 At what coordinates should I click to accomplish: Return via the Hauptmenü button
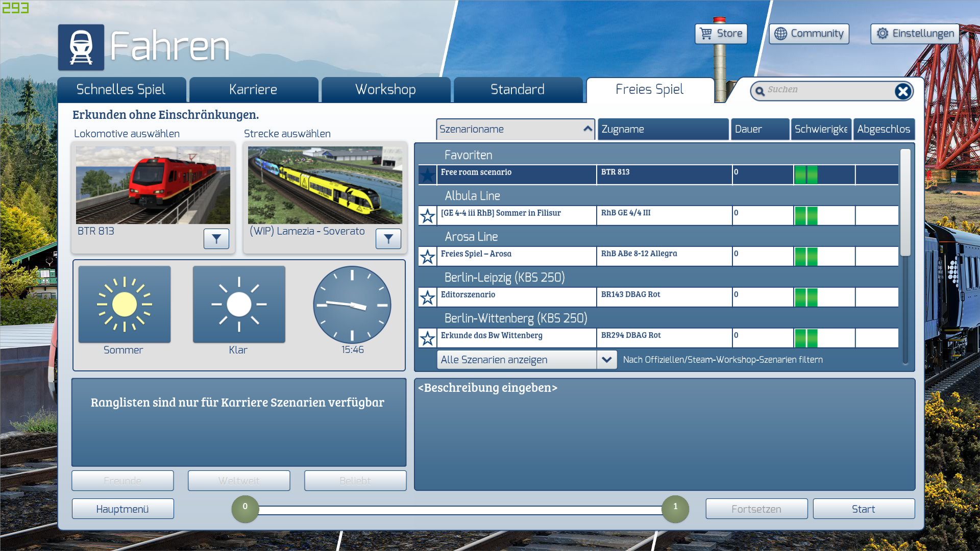pos(122,509)
